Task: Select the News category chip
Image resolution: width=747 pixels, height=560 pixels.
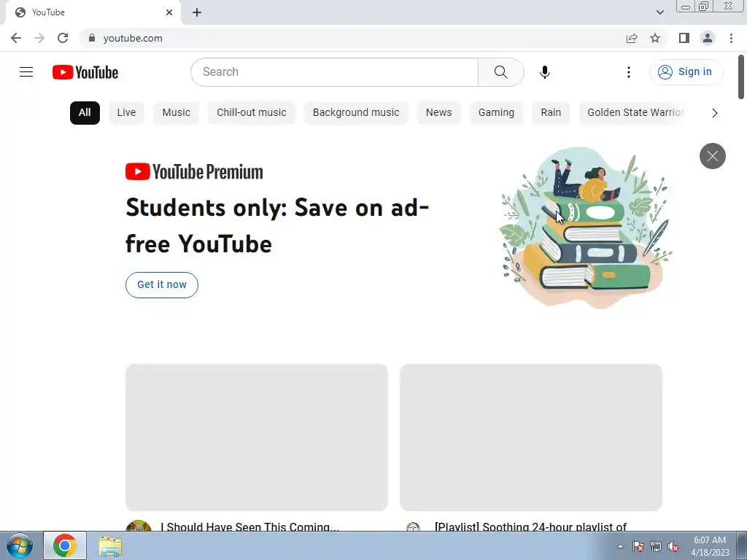Action: pyautogui.click(x=438, y=113)
